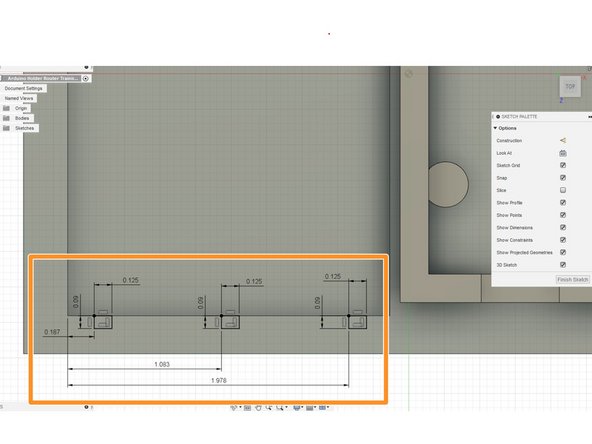592x444 pixels.
Task: Toggle the Sketch Grid checkbox
Action: pyautogui.click(x=563, y=165)
